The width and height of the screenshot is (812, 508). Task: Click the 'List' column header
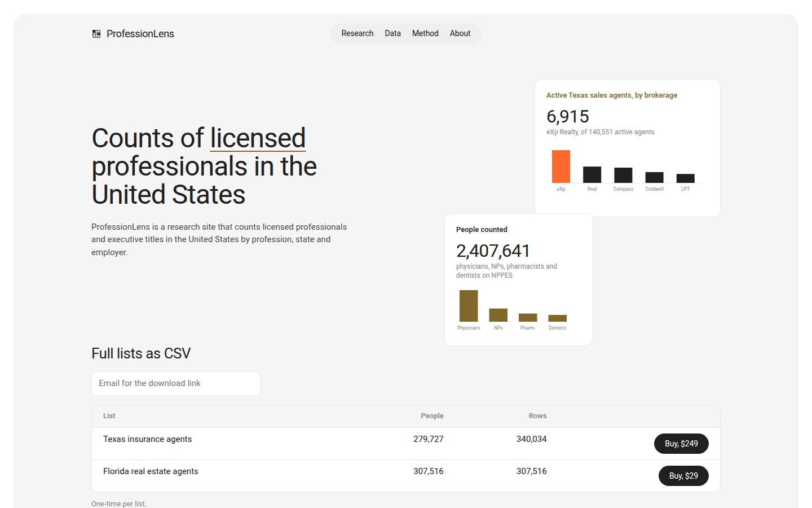coord(109,416)
